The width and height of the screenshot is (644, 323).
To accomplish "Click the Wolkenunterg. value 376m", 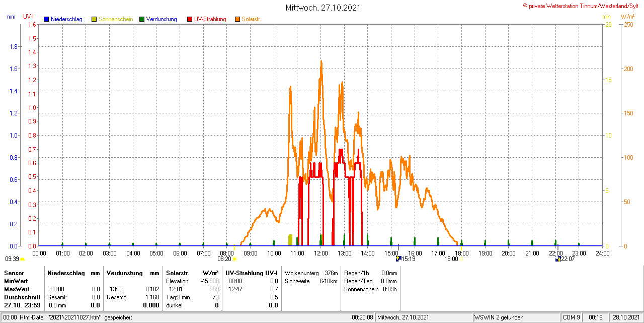I will coord(331,273).
